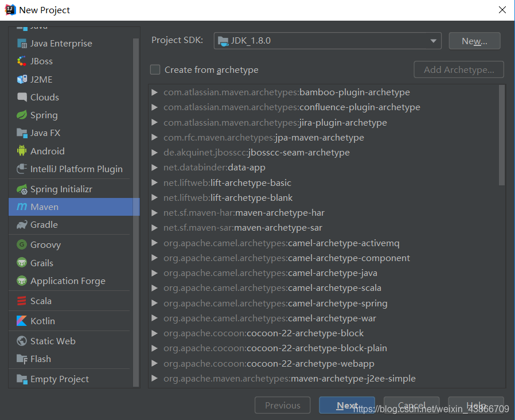Select camel-archetype-activemq row
The width and height of the screenshot is (515, 420).
pyautogui.click(x=323, y=243)
